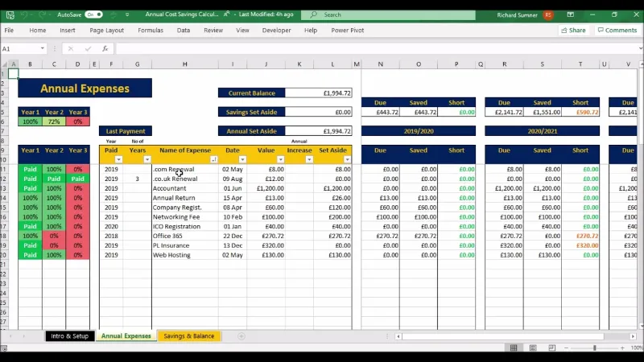Click the Redo arrow icon

click(42, 14)
